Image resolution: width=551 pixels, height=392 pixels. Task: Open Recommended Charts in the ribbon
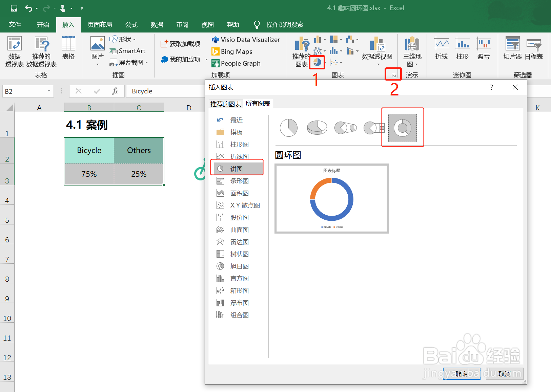[301, 52]
